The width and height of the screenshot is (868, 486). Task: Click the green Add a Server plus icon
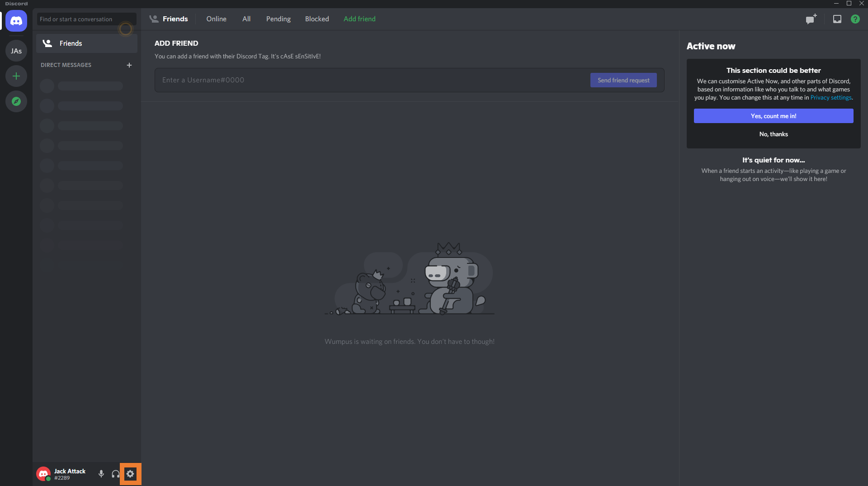(16, 76)
